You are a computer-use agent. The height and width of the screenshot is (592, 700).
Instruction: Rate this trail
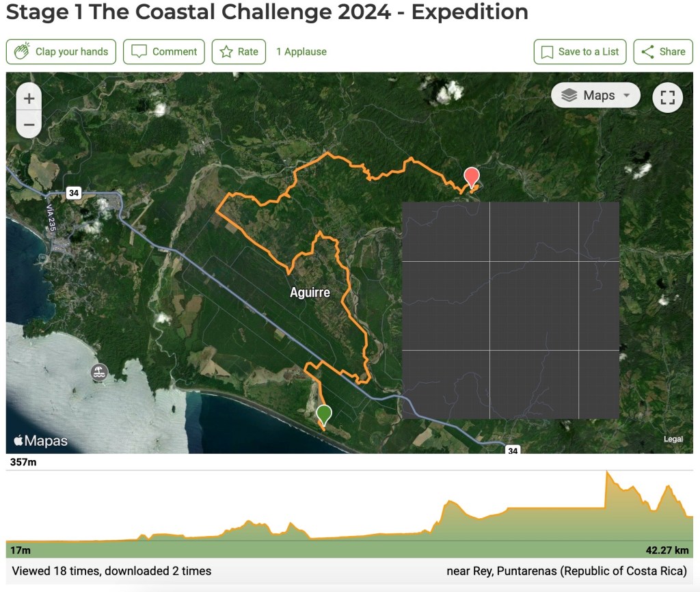(x=239, y=52)
